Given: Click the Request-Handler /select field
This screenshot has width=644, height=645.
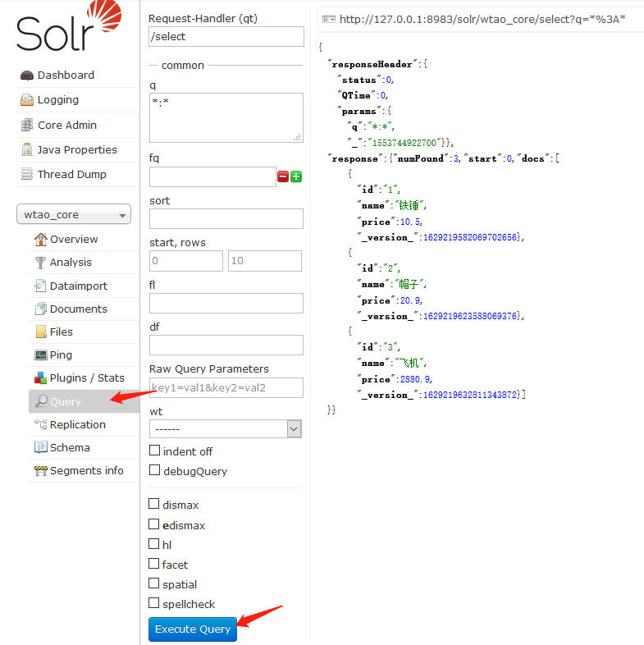Looking at the screenshot, I should 226,37.
